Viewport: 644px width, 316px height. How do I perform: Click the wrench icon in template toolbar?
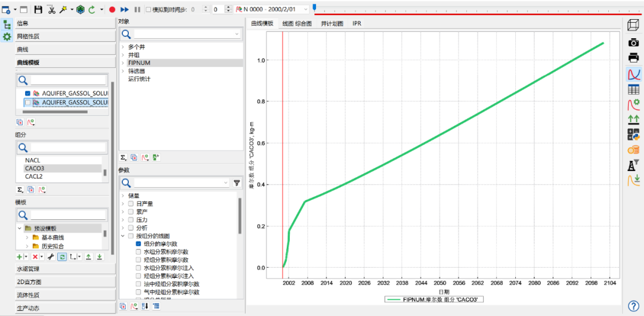(x=51, y=256)
